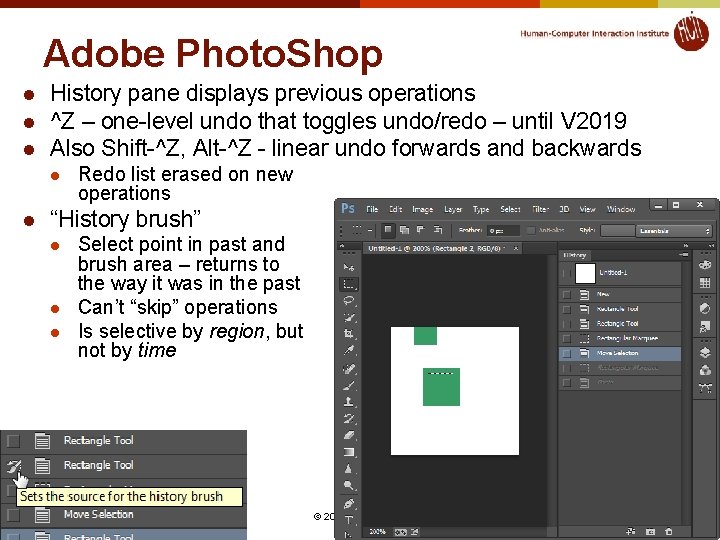Click the delete state trash icon
Viewport: 720px width, 540px height.
click(x=669, y=531)
